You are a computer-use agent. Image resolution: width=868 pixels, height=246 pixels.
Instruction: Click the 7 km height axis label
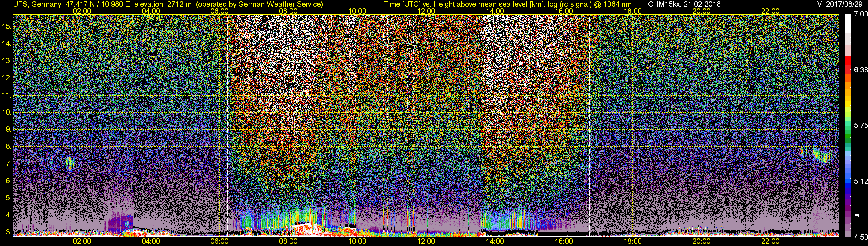click(x=8, y=164)
